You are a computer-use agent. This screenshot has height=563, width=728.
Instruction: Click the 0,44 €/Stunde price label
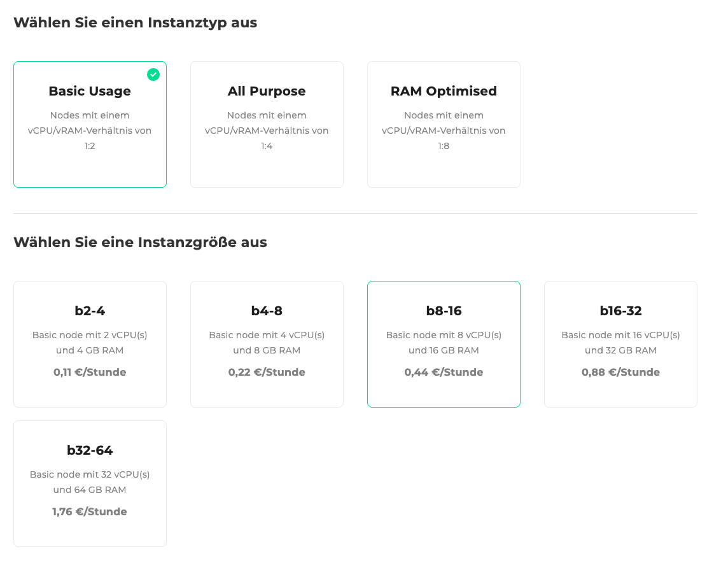(444, 372)
